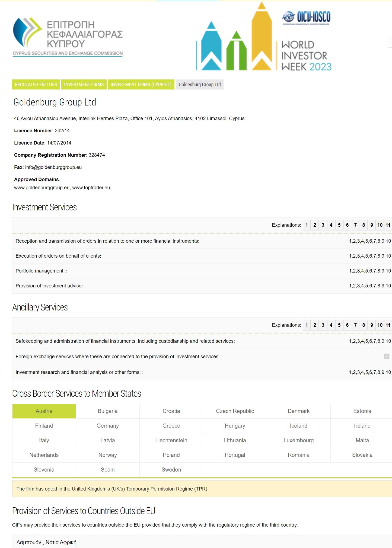The width and height of the screenshot is (392, 548).
Task: Select Denmark country cell
Action: [x=299, y=411]
